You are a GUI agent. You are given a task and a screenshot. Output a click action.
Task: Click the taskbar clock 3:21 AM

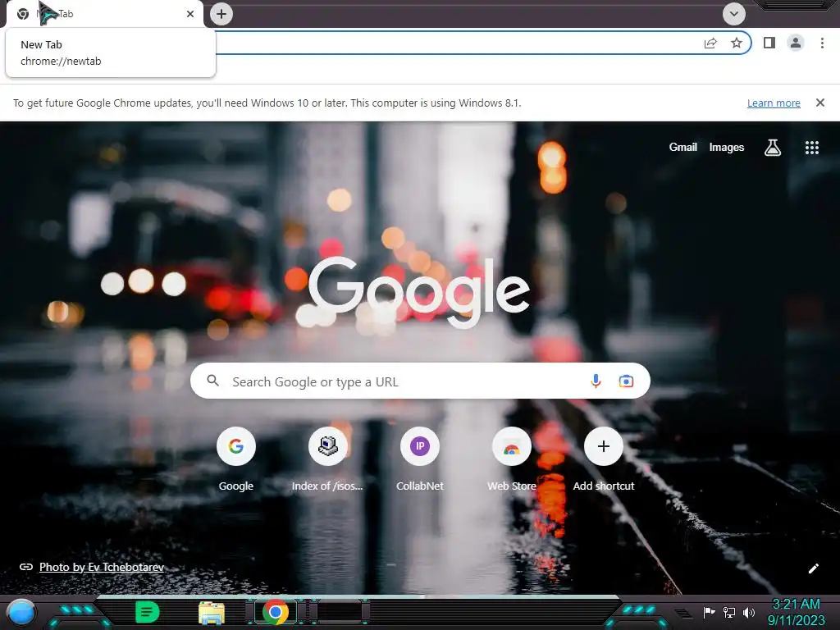pyautogui.click(x=796, y=612)
